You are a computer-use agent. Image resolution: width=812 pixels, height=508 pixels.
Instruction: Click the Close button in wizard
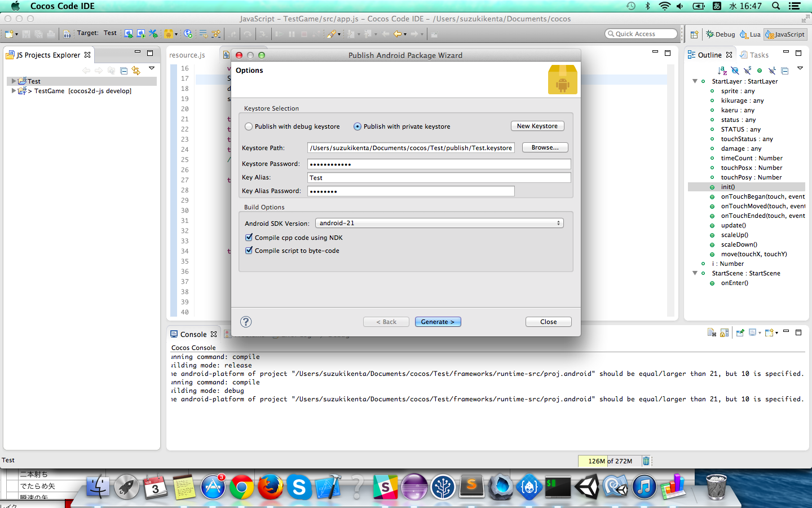click(549, 322)
